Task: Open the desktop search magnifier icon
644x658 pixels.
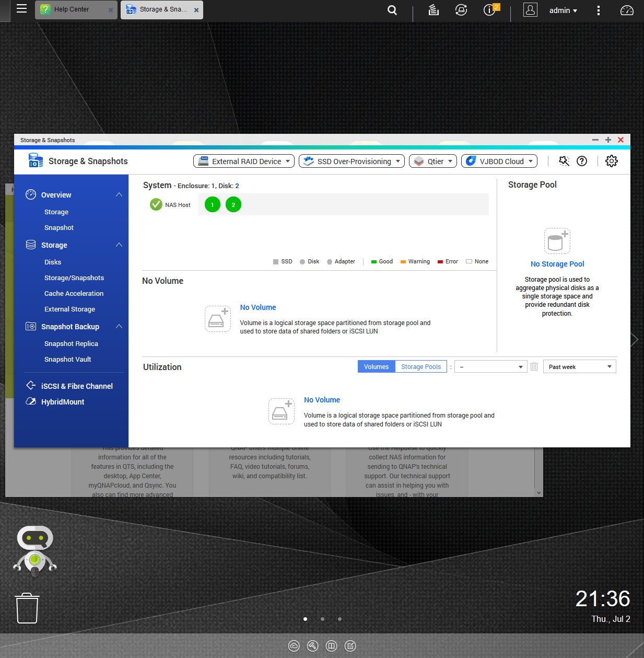Action: [x=392, y=10]
